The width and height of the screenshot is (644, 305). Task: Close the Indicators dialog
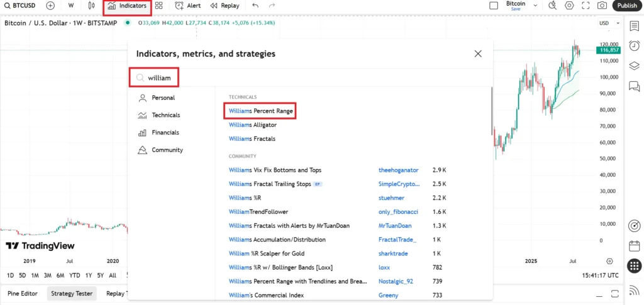(x=478, y=54)
